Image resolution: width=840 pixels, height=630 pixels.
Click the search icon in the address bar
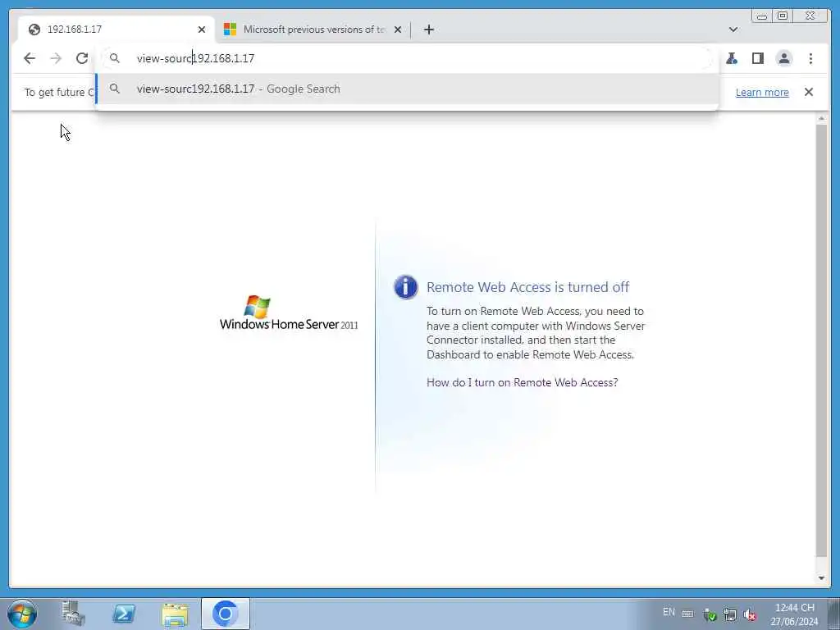[x=115, y=58]
